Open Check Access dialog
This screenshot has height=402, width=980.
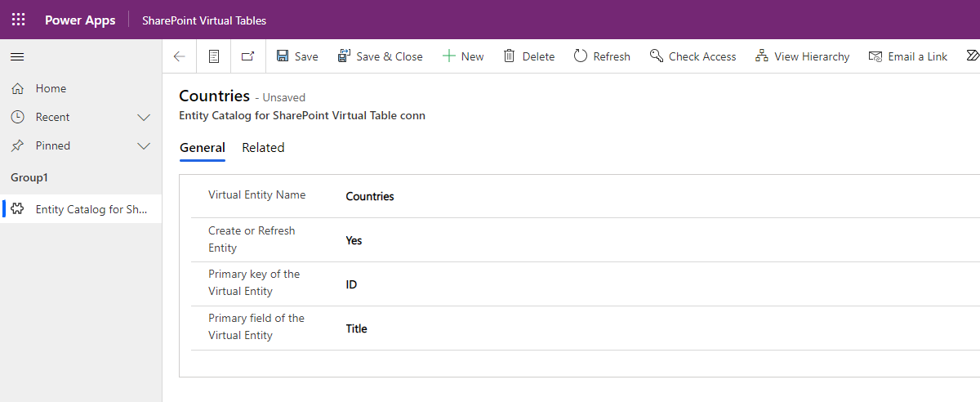click(693, 56)
